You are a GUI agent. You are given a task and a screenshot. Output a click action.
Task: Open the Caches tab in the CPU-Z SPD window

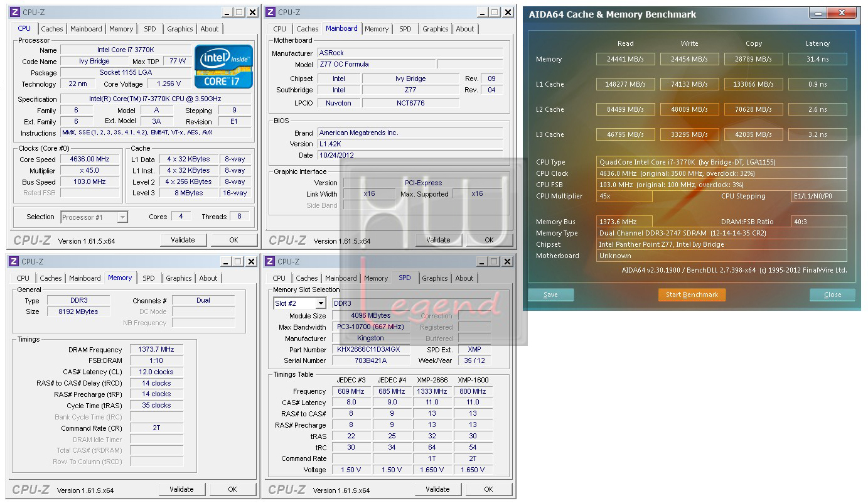click(307, 278)
